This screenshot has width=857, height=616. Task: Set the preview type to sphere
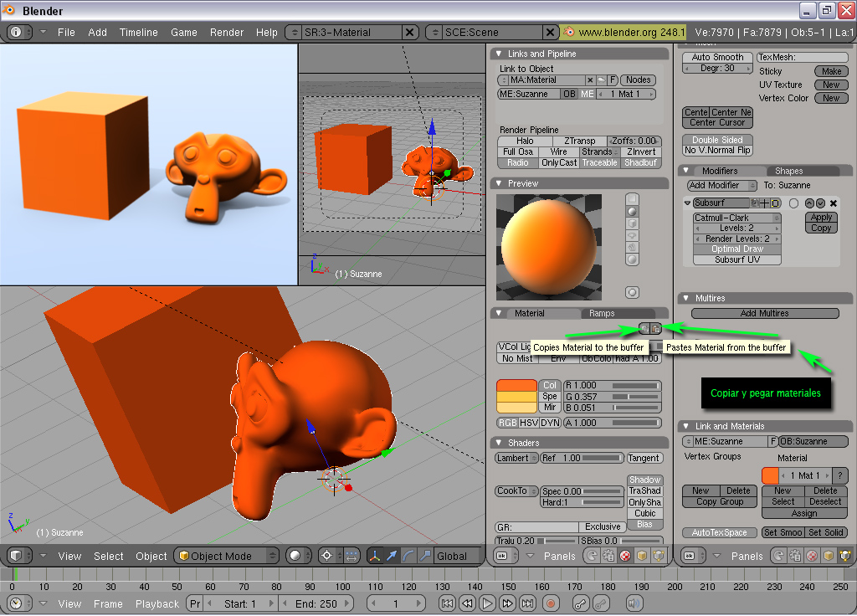pyautogui.click(x=632, y=211)
